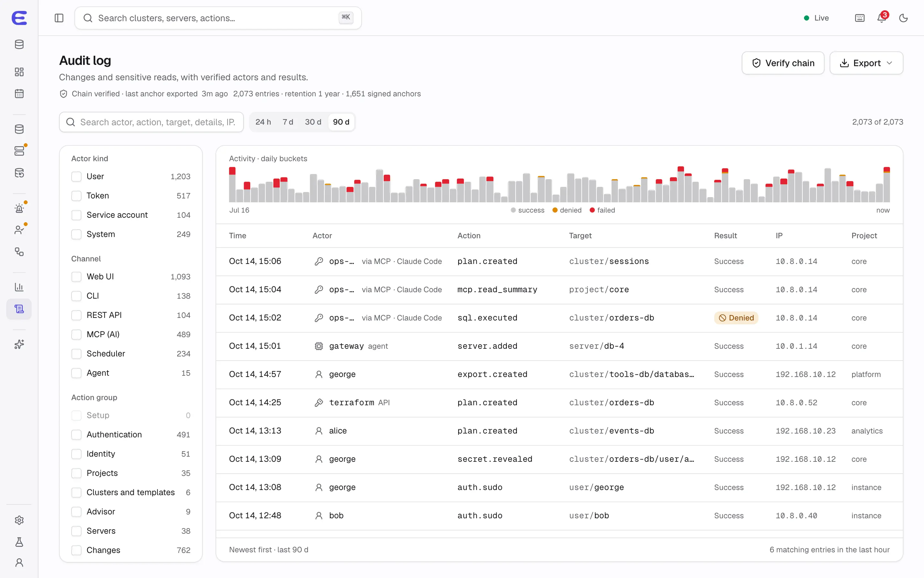Open the dashboard grid icon in sidebar
The width and height of the screenshot is (924, 578).
coord(19,72)
